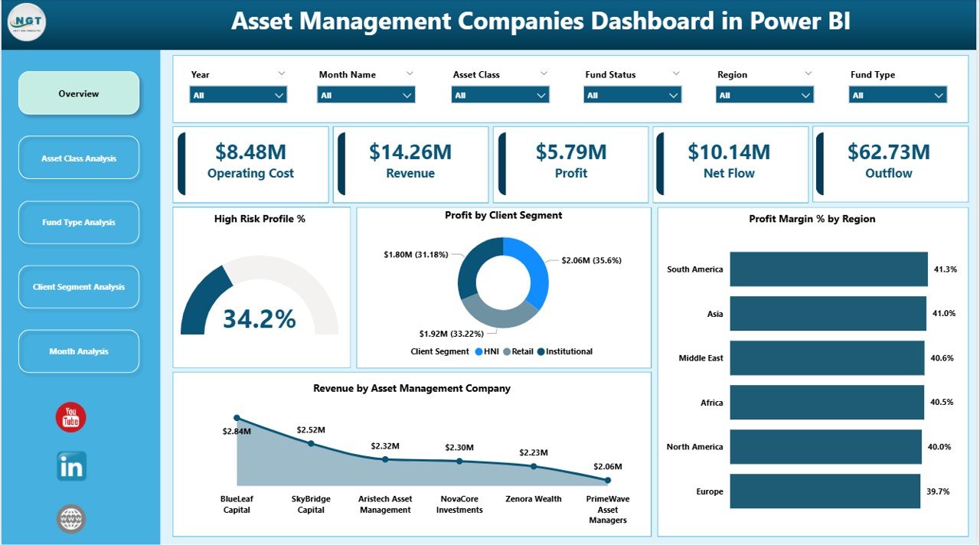The height and width of the screenshot is (545, 980).
Task: Click the Asset Class Analysis button
Action: [x=78, y=157]
